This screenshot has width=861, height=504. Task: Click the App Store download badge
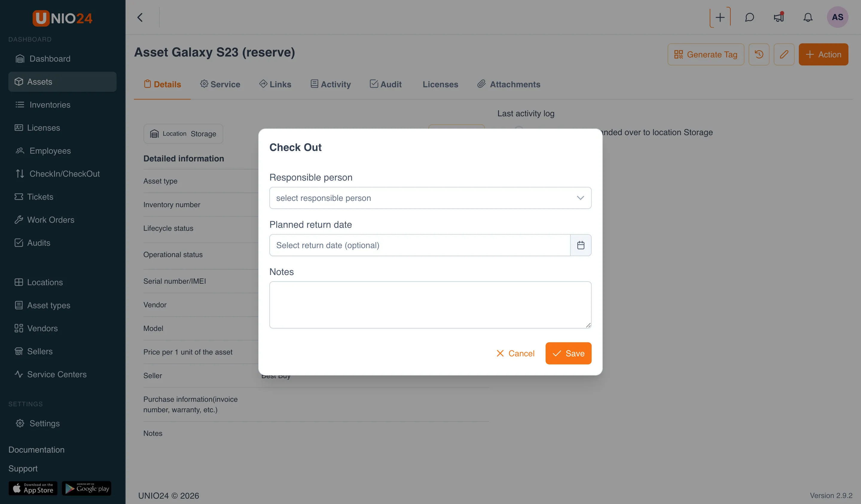33,488
